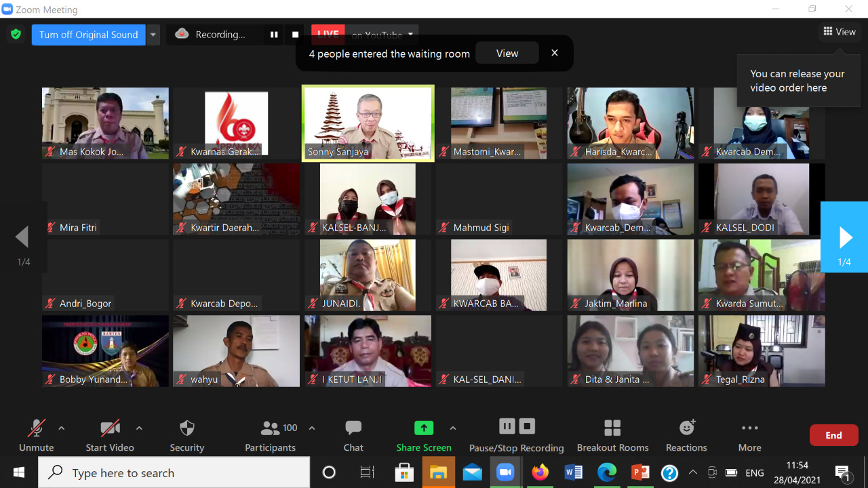Expand share options arrow beside Share Screen
Screen dimensions: 868x488
tap(453, 428)
